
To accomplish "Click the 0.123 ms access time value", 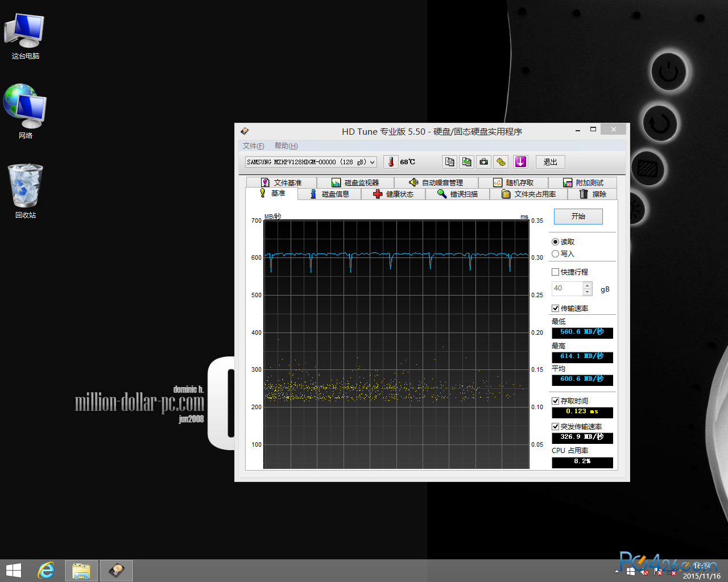I will [582, 412].
